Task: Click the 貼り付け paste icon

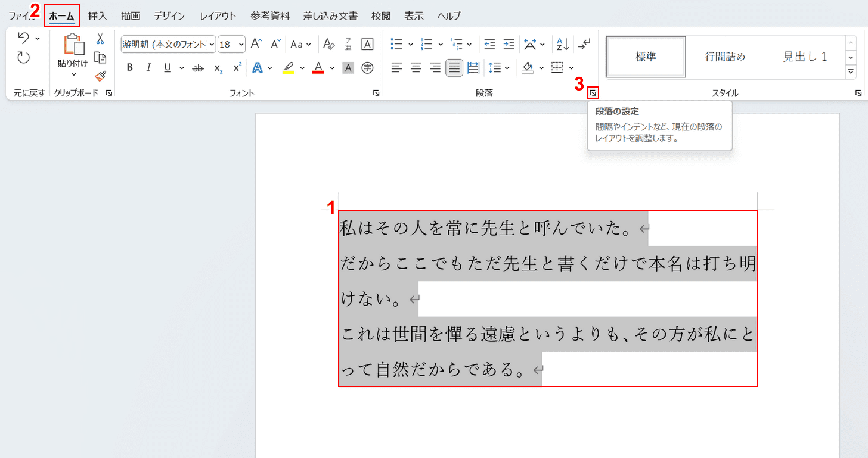Action: [73, 45]
